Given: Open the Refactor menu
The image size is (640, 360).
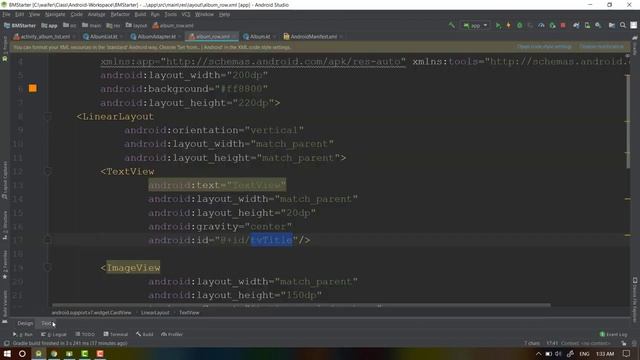Looking at the screenshot, I should click(120, 14).
